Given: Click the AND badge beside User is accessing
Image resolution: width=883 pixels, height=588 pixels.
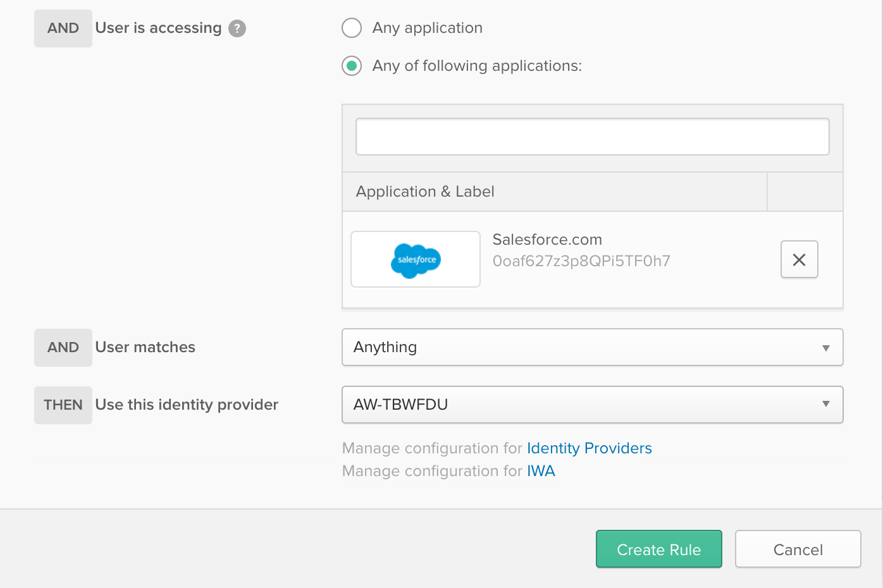Looking at the screenshot, I should click(63, 28).
